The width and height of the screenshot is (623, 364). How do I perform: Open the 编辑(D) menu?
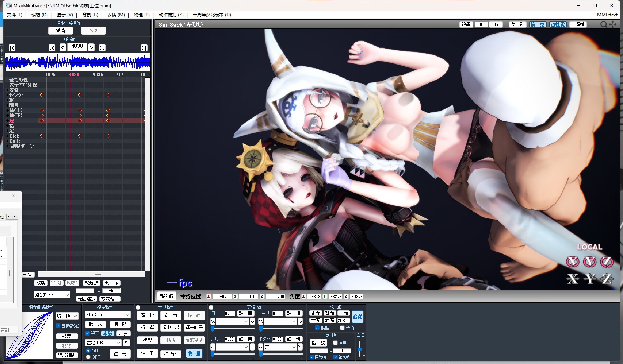pos(39,15)
